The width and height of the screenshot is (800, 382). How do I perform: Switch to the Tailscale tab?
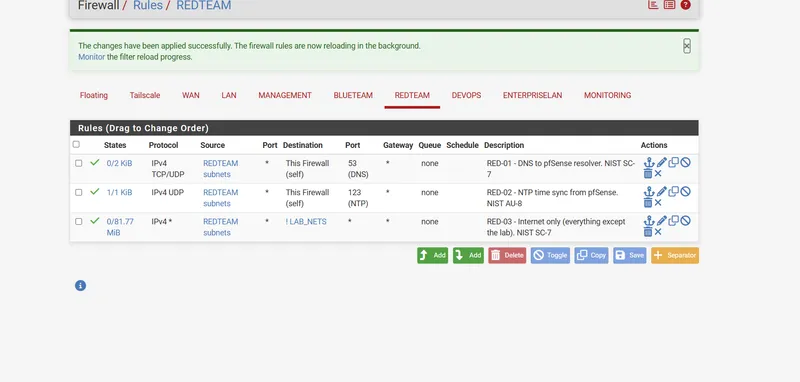coord(145,95)
